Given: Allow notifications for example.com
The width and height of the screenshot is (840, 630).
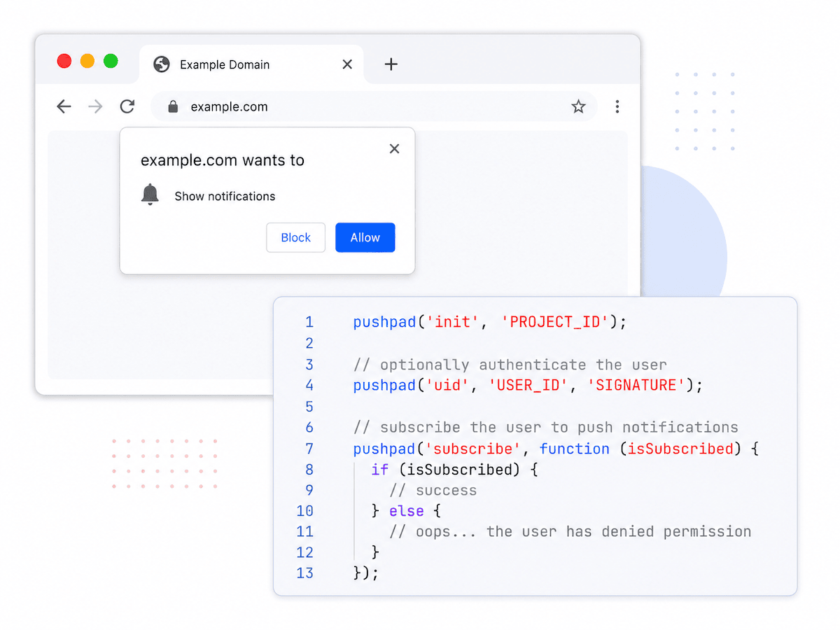Looking at the screenshot, I should (365, 237).
